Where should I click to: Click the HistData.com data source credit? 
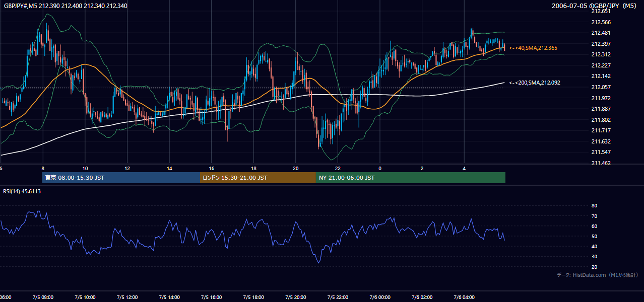coord(597,275)
